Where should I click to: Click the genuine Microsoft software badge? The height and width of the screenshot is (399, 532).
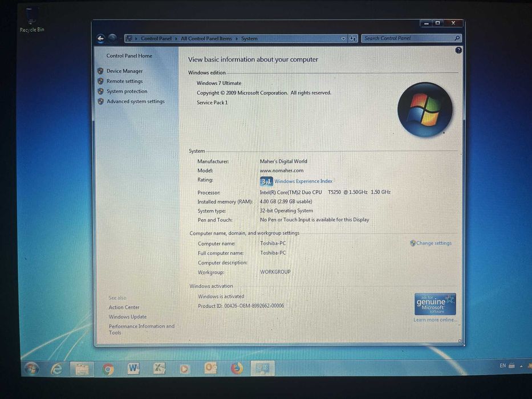pyautogui.click(x=435, y=304)
